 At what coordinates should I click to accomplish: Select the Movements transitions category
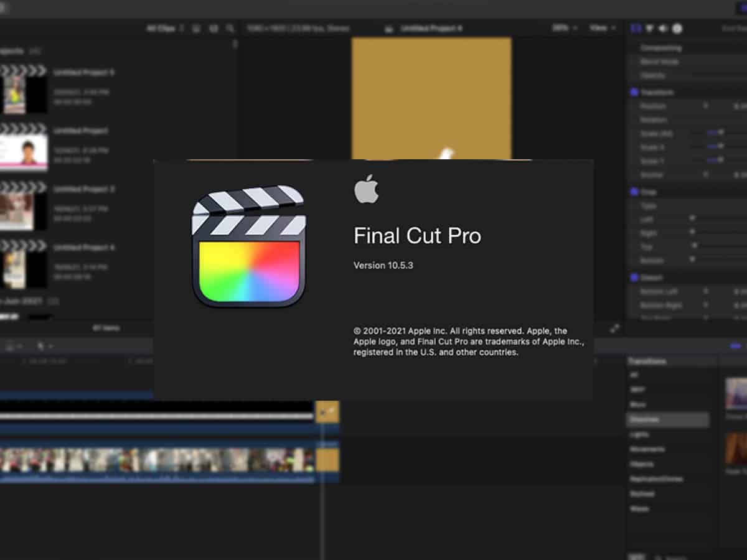(647, 449)
